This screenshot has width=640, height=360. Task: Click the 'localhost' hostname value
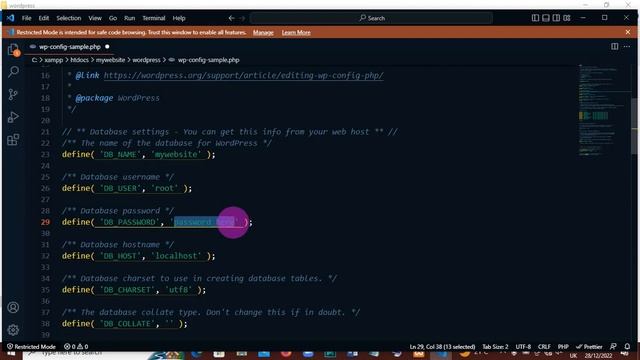tap(177, 256)
